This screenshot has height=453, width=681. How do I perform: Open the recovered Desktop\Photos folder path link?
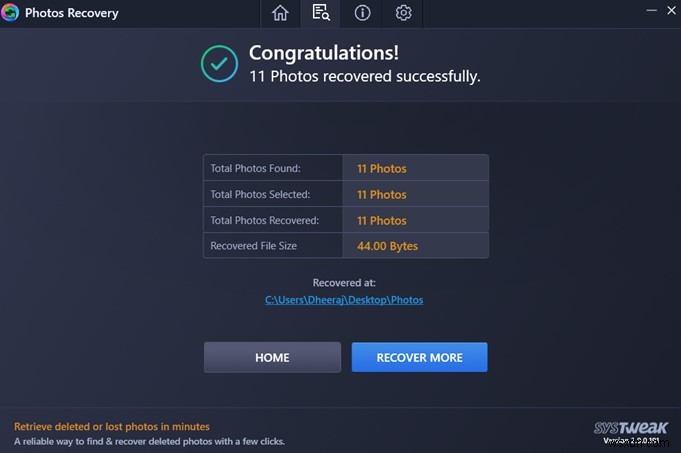pyautogui.click(x=344, y=300)
